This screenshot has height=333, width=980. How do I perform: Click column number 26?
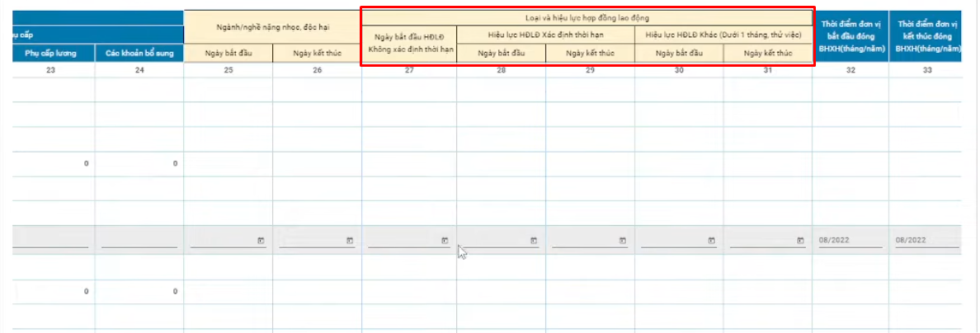click(317, 71)
